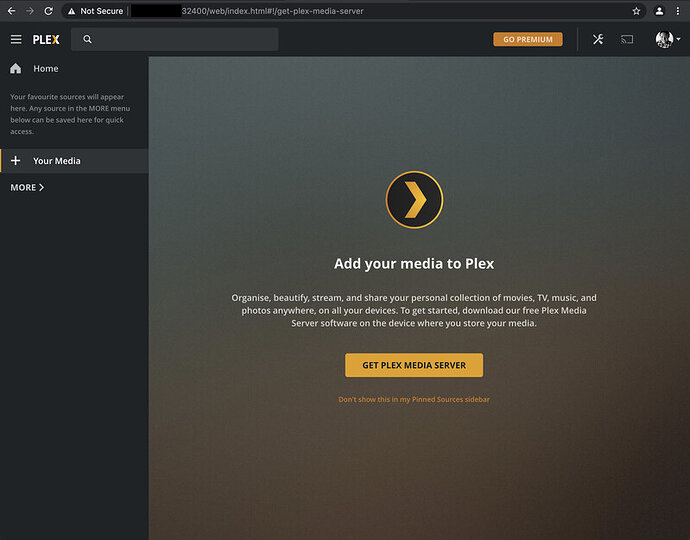Viewport: 690px width, 540px height.
Task: Focus the Plex search field
Action: point(175,39)
